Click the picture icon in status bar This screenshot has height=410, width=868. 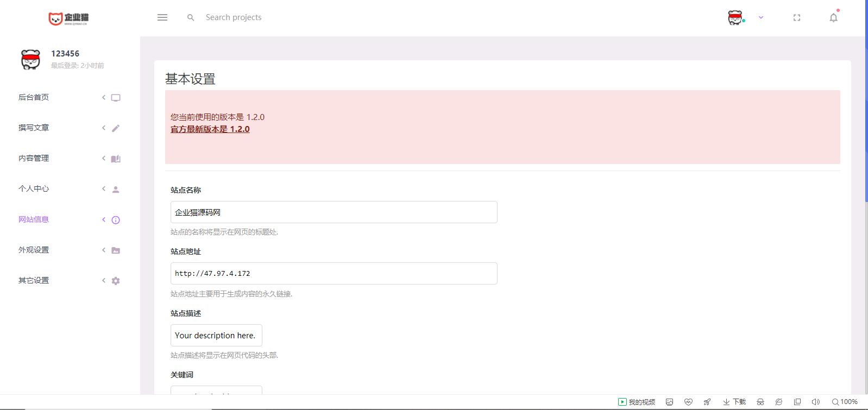670,402
